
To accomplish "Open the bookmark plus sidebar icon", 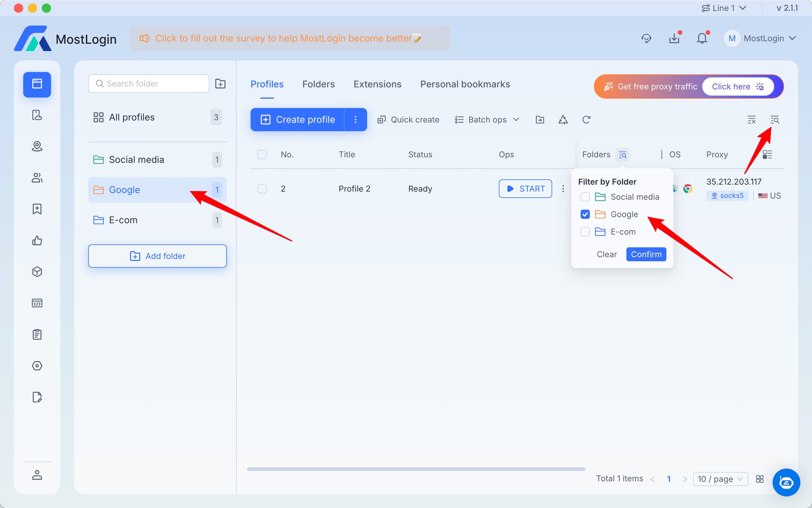I will tap(37, 209).
